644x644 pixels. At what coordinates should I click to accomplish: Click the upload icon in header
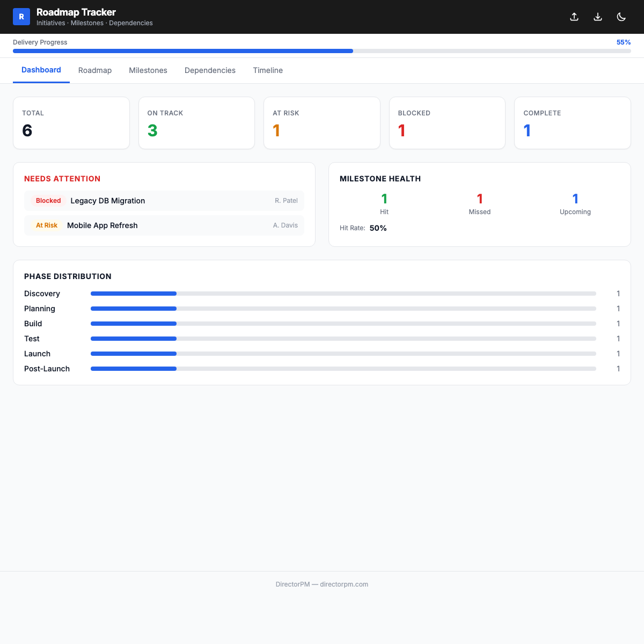click(574, 17)
